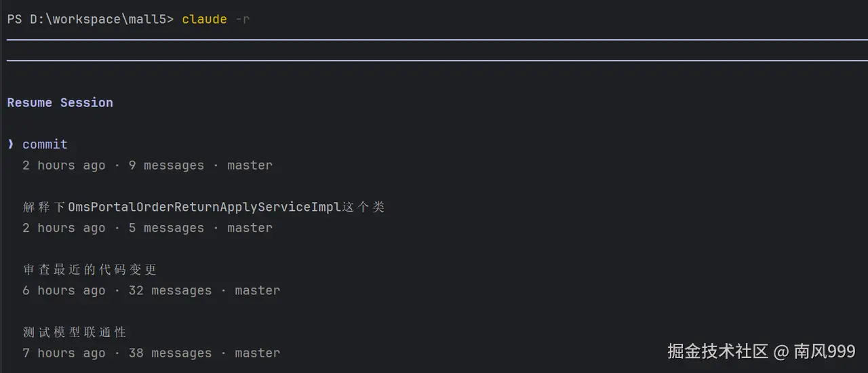Click master branch on the 32-message session
868x373 pixels.
coord(257,290)
